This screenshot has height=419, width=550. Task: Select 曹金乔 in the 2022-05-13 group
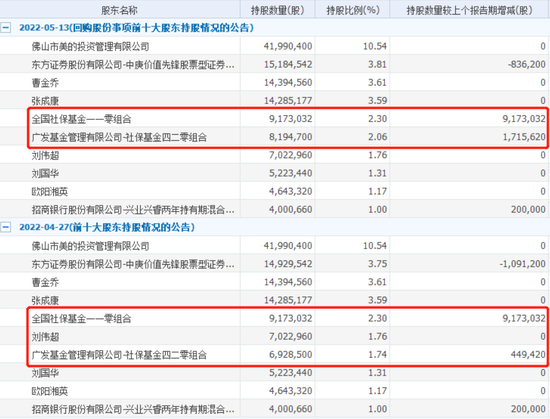pyautogui.click(x=45, y=83)
